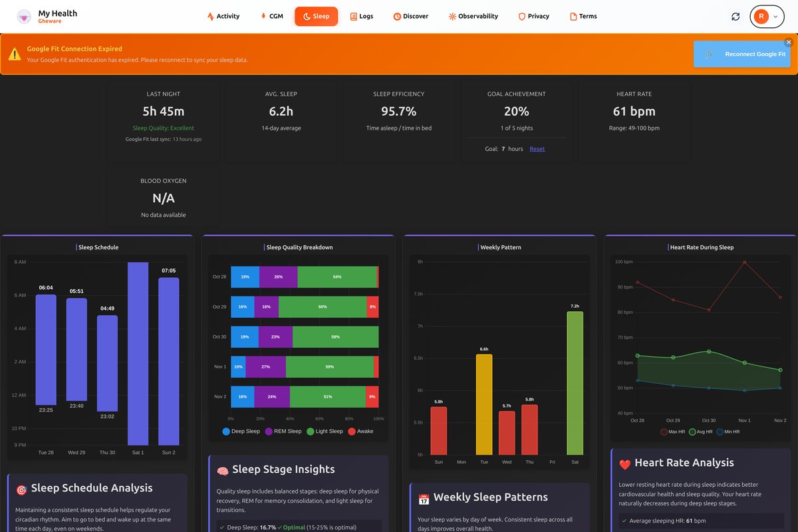
Task: Toggle the Awake legend entry
Action: point(361,431)
